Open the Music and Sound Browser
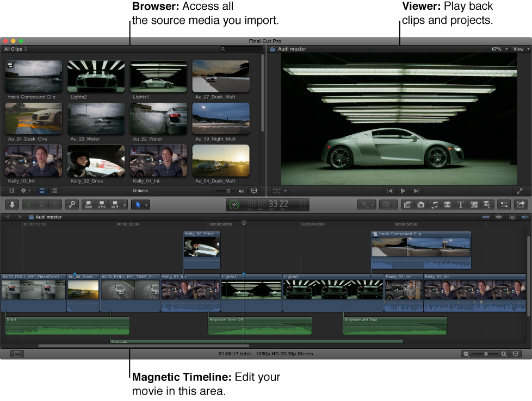The width and height of the screenshot is (532, 401). click(434, 205)
